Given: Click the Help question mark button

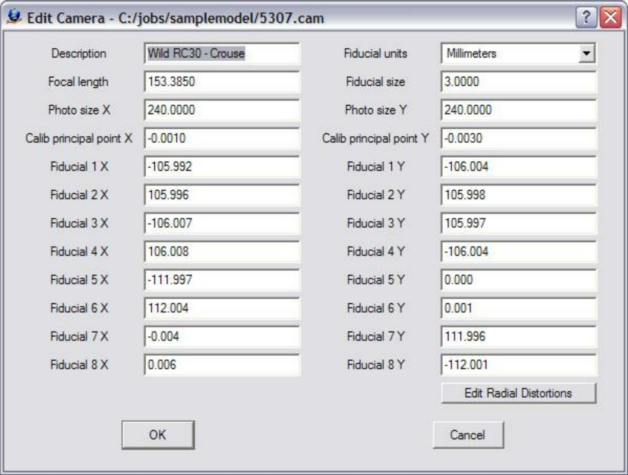Looking at the screenshot, I should pyautogui.click(x=586, y=18).
